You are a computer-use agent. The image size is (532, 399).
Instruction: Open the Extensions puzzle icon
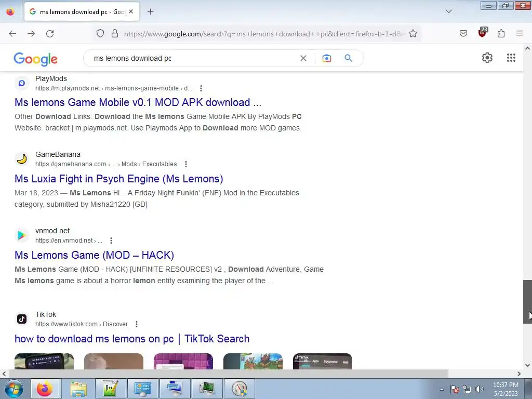coord(501,33)
